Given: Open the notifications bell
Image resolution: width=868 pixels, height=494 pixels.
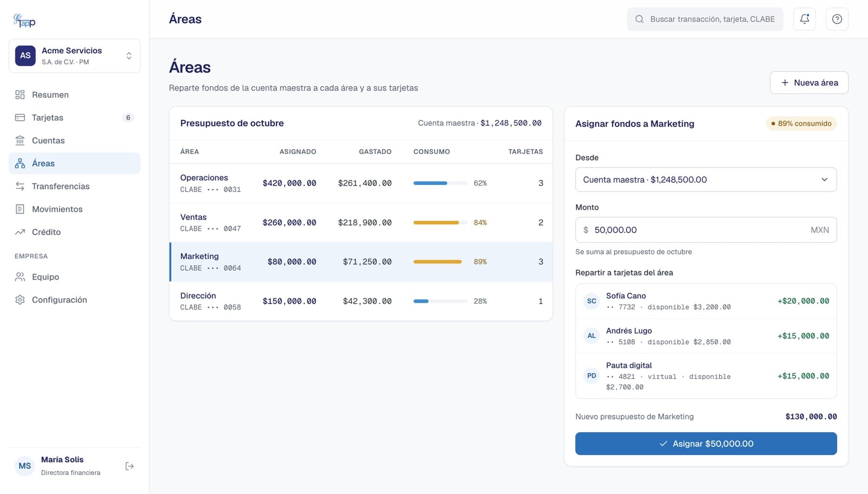Looking at the screenshot, I should coord(804,19).
